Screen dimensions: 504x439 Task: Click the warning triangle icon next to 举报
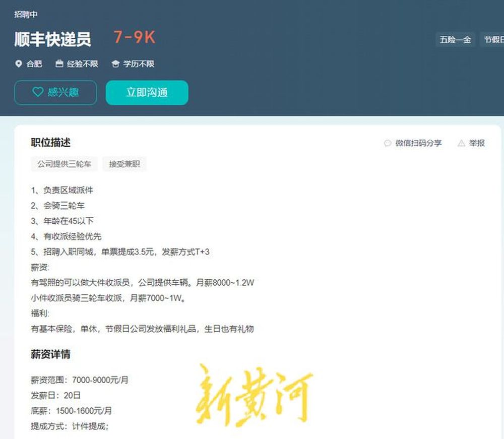[x=461, y=143]
